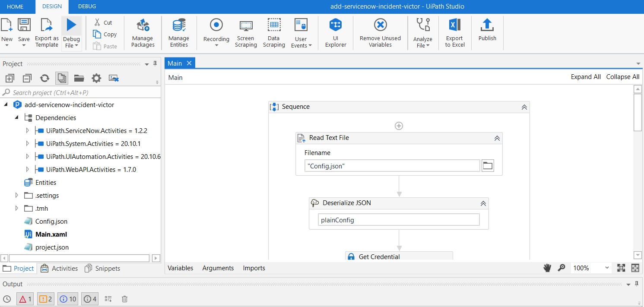
Task: Open project settings gear
Action: tap(96, 78)
